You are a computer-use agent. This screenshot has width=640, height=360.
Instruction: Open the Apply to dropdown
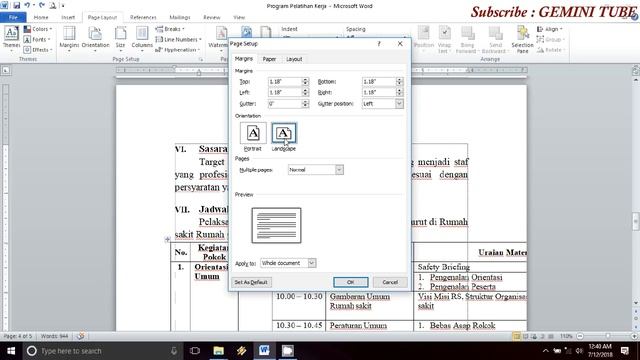[x=288, y=263]
